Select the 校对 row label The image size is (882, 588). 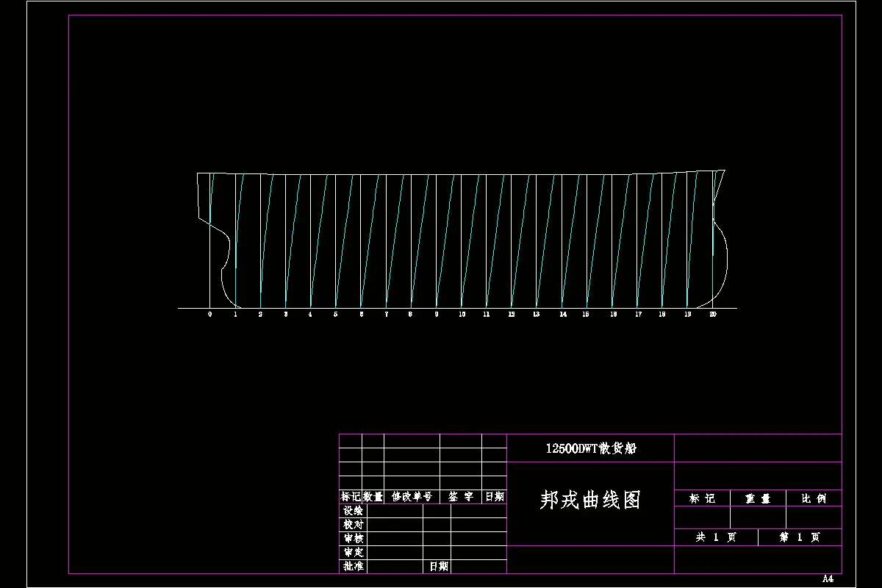pos(353,525)
